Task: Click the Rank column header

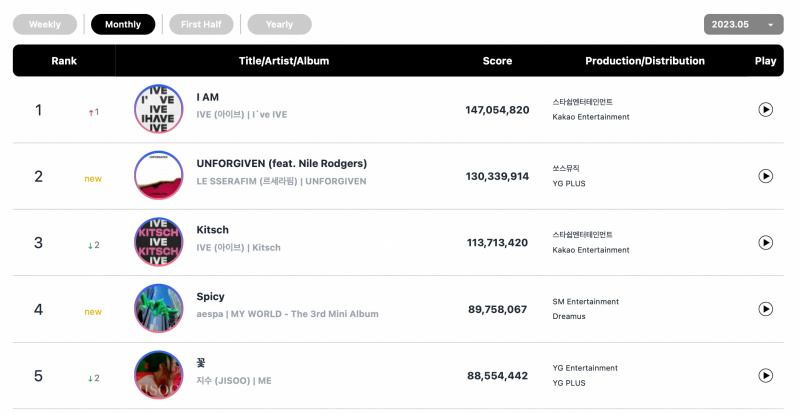Action: [64, 61]
